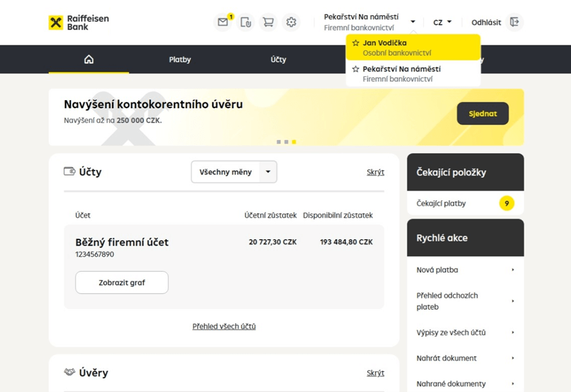Click the wallet icon beside Účty
The height and width of the screenshot is (392, 571).
69,171
